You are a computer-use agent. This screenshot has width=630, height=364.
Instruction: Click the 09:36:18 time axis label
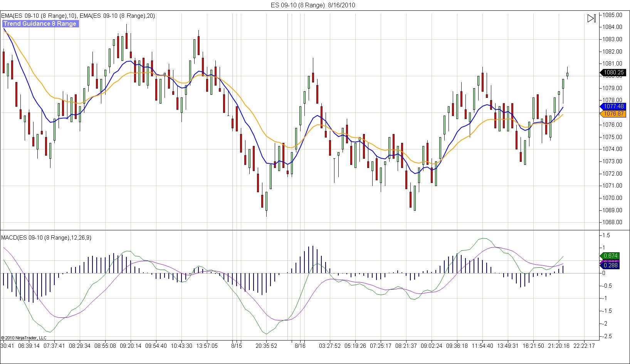[x=457, y=346]
